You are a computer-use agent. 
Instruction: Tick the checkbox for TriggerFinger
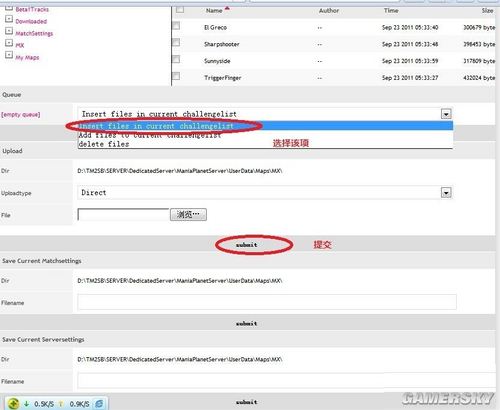pos(176,76)
